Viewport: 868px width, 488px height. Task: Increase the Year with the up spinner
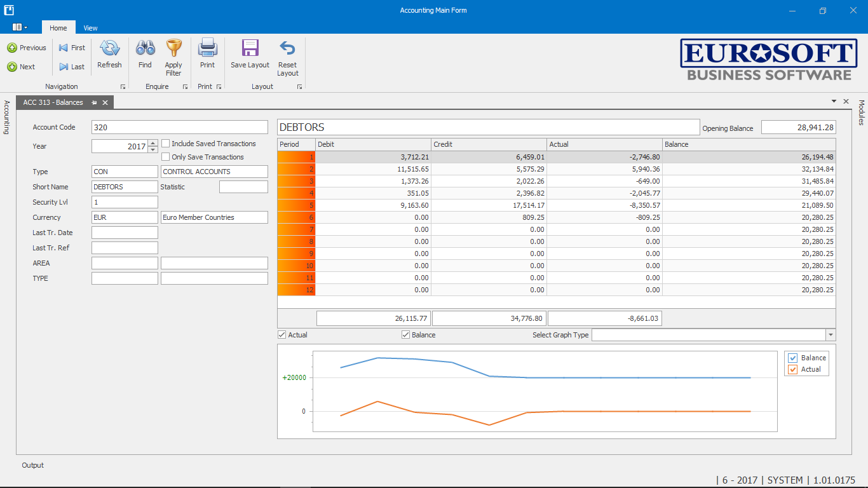[x=153, y=143]
